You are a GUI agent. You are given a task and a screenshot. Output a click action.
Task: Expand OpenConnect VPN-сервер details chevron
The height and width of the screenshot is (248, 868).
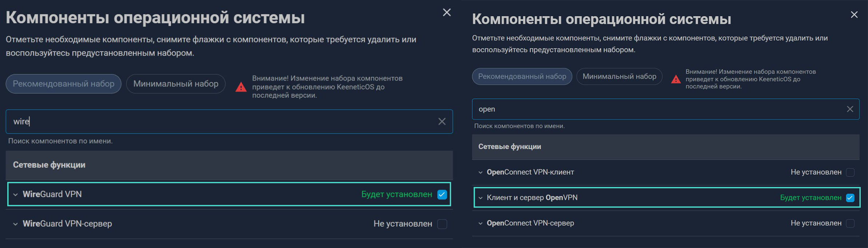point(481,223)
